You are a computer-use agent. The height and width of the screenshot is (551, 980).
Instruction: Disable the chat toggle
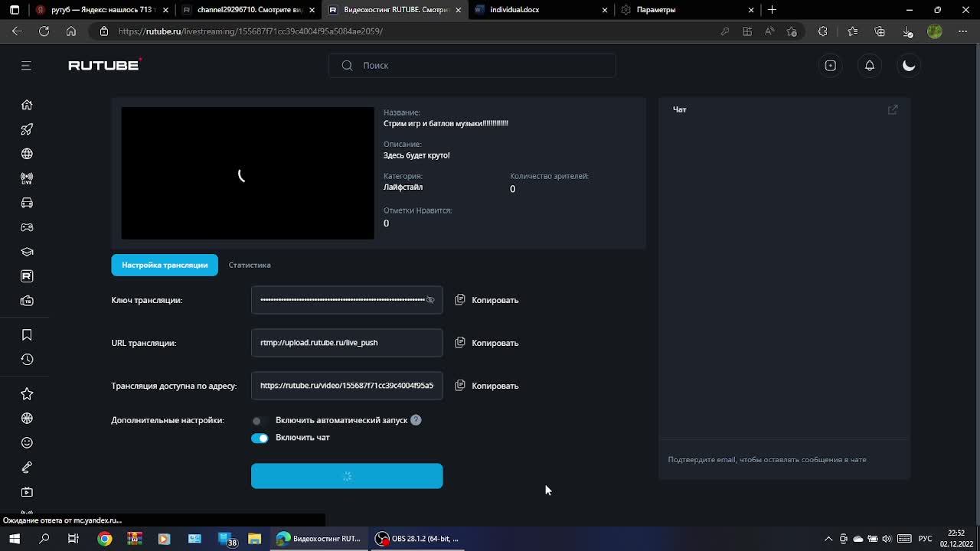tap(260, 439)
